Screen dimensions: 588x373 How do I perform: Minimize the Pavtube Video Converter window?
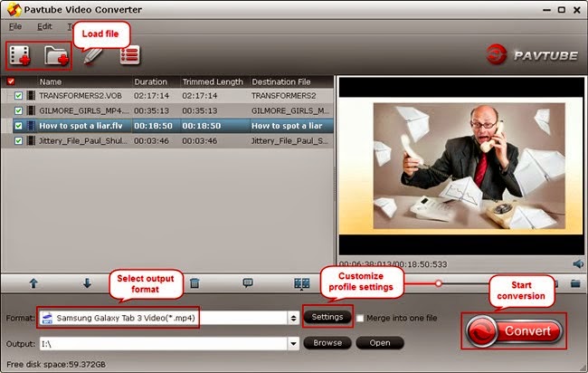click(x=546, y=10)
